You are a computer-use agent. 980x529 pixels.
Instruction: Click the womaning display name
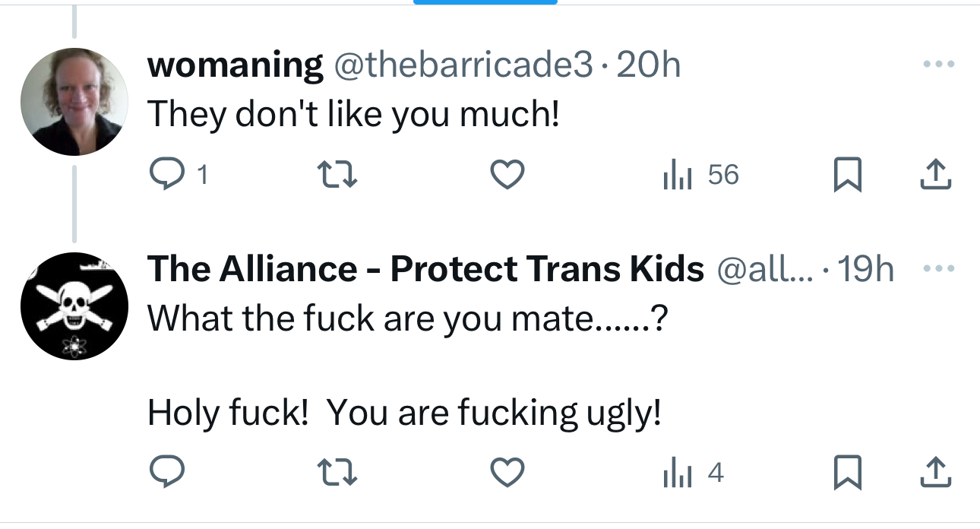coord(235,66)
